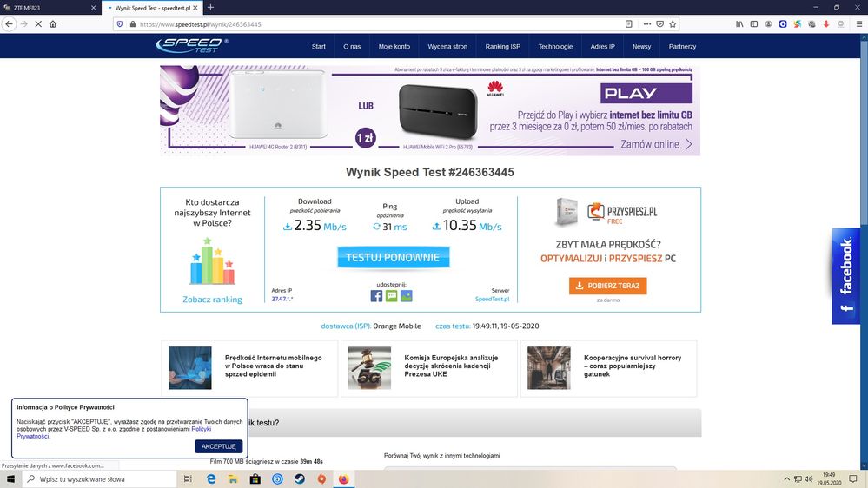Toggle reader view in address bar
Image resolution: width=868 pixels, height=488 pixels.
(x=629, y=24)
